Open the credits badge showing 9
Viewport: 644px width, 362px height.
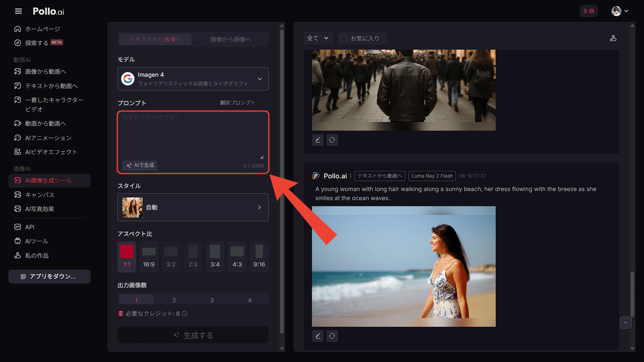[589, 11]
